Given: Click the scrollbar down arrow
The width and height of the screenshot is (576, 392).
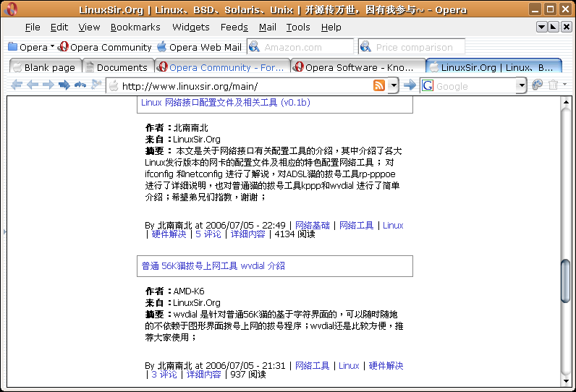Looking at the screenshot, I should tap(566, 381).
